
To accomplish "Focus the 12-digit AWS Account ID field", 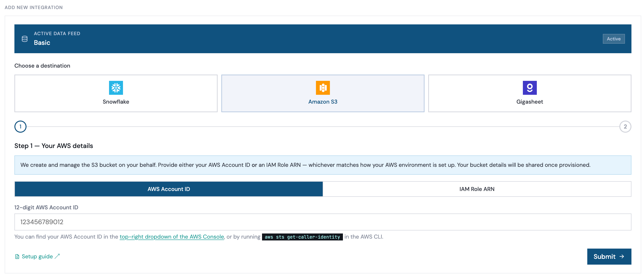I will [323, 222].
